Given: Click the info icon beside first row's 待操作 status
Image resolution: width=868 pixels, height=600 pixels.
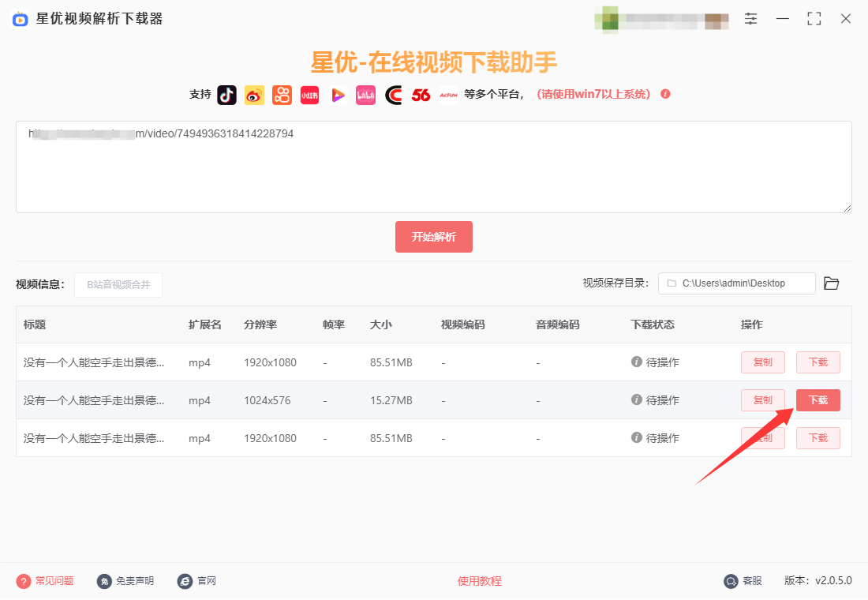Looking at the screenshot, I should (636, 362).
